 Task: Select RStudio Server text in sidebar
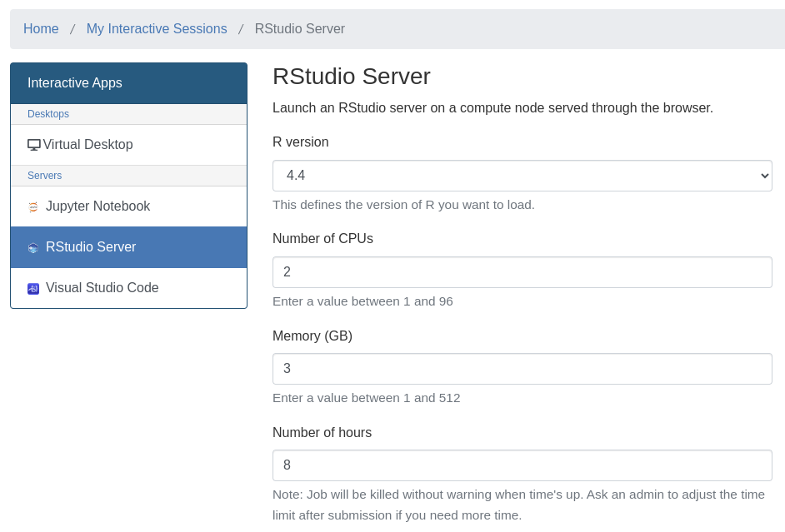91,247
